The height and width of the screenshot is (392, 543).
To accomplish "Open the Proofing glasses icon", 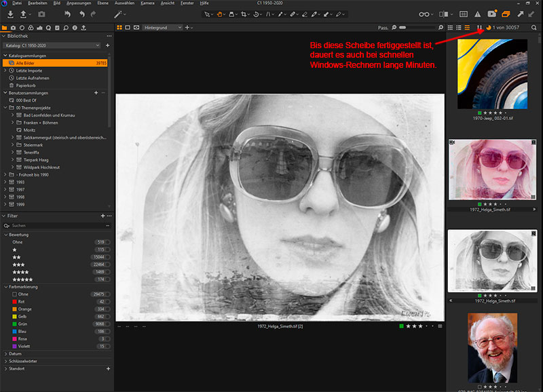I will (x=424, y=14).
